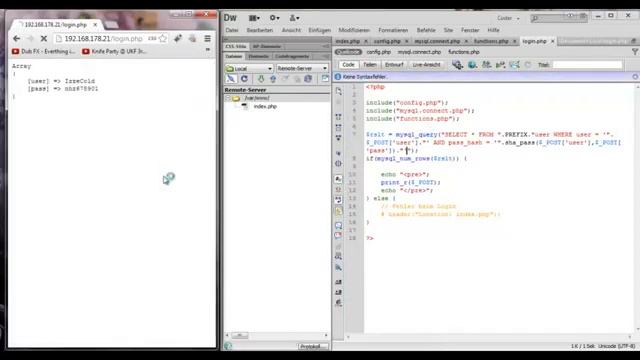The image size is (640, 360).
Task: Expand Files panel to show both sites
Action: (x=325, y=79)
